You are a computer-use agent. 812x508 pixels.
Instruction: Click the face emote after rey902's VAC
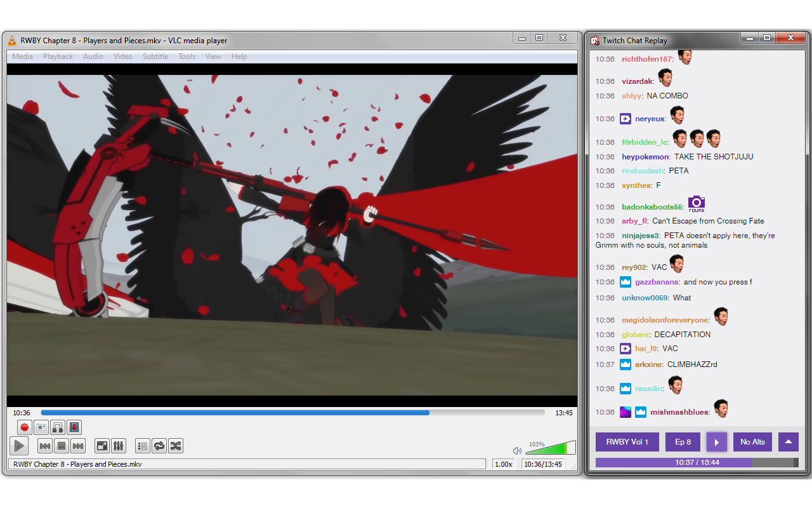[x=678, y=264]
